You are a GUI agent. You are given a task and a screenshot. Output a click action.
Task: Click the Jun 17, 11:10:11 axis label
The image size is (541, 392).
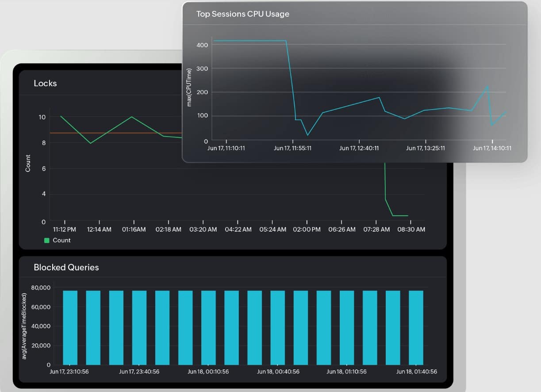point(226,148)
